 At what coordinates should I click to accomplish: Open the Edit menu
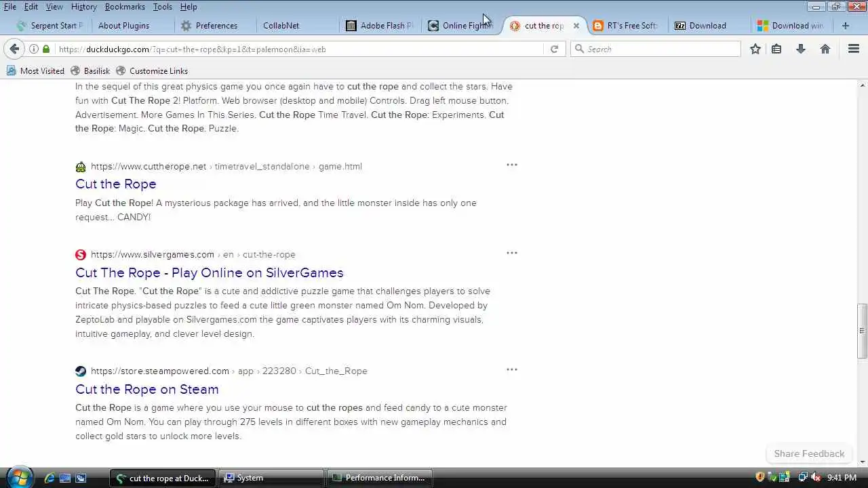[x=31, y=6]
